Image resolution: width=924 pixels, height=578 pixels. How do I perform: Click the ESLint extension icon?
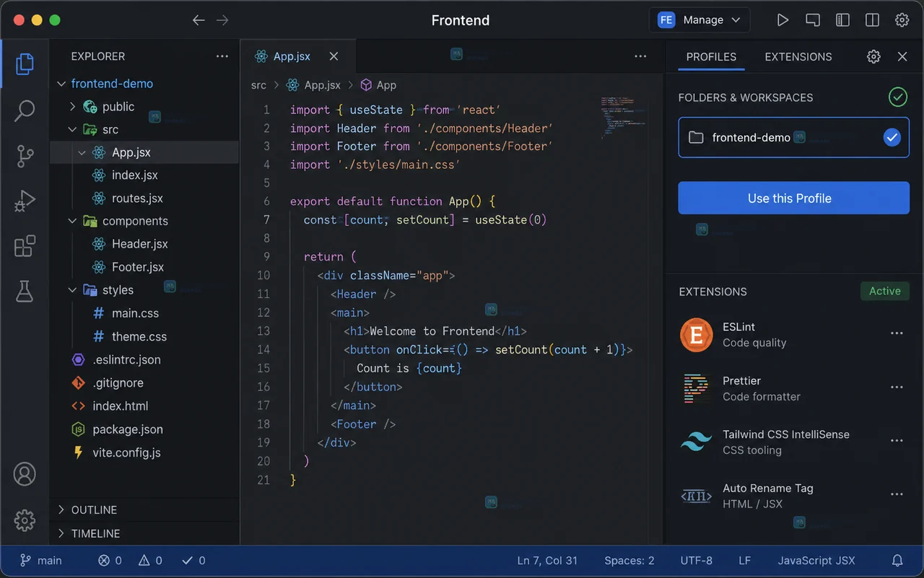point(697,335)
